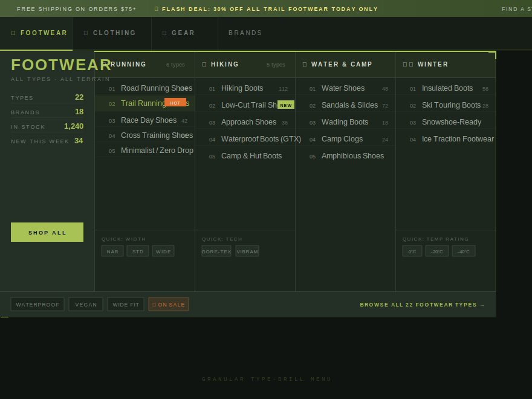
Task: Click the Gear tab icon
Action: point(164,33)
